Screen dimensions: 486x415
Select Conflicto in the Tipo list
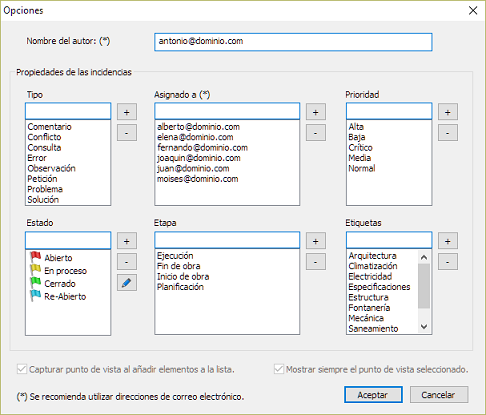pyautogui.click(x=44, y=137)
